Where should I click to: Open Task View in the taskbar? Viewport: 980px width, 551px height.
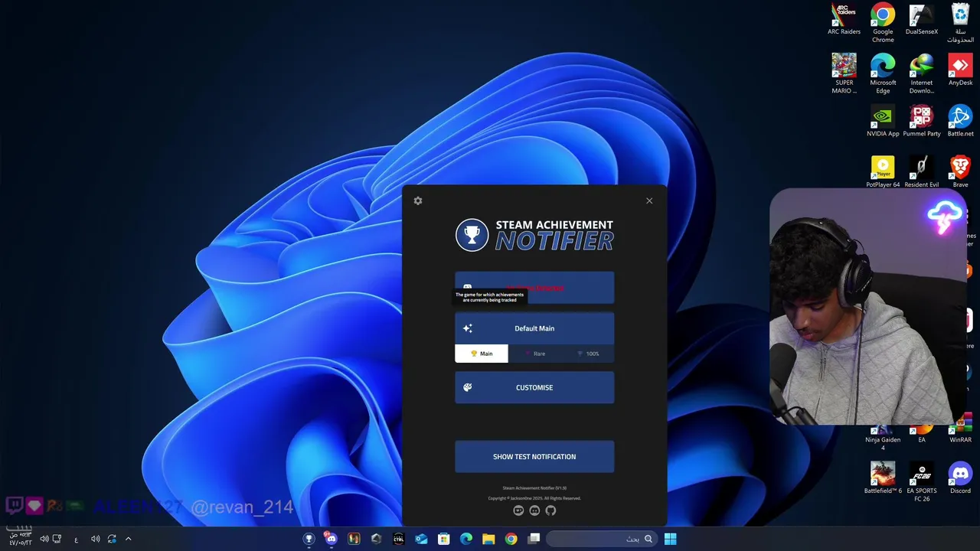click(534, 539)
